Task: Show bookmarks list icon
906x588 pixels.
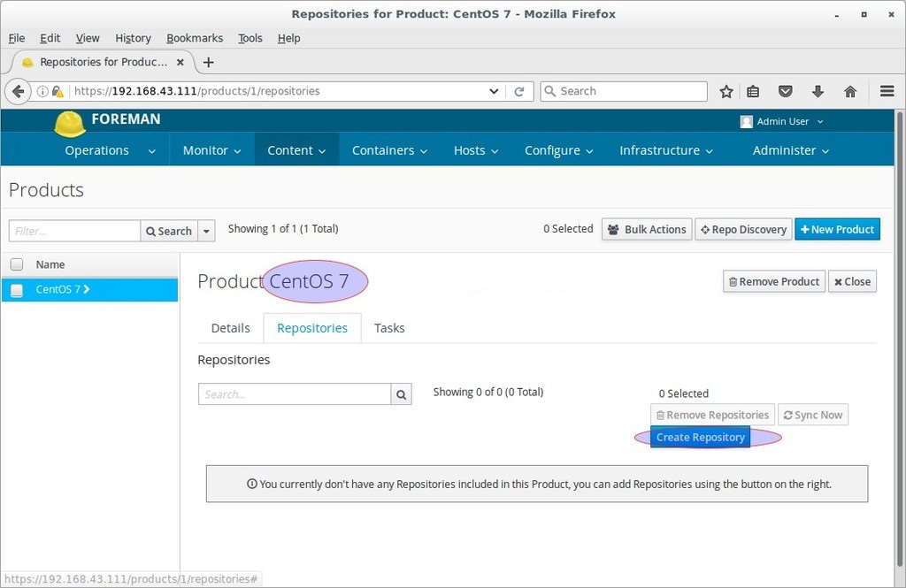Action: point(753,91)
